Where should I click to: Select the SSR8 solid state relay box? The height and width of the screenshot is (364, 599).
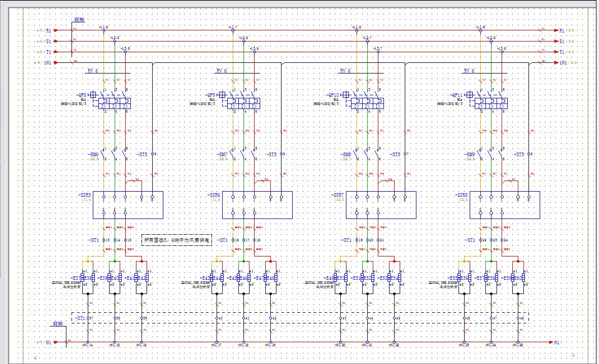pos(505,205)
